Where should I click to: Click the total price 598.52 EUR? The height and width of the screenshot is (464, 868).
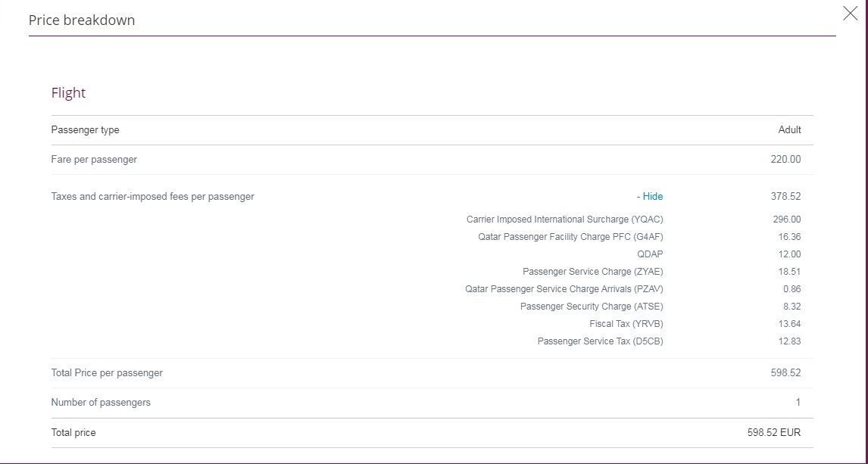(774, 432)
